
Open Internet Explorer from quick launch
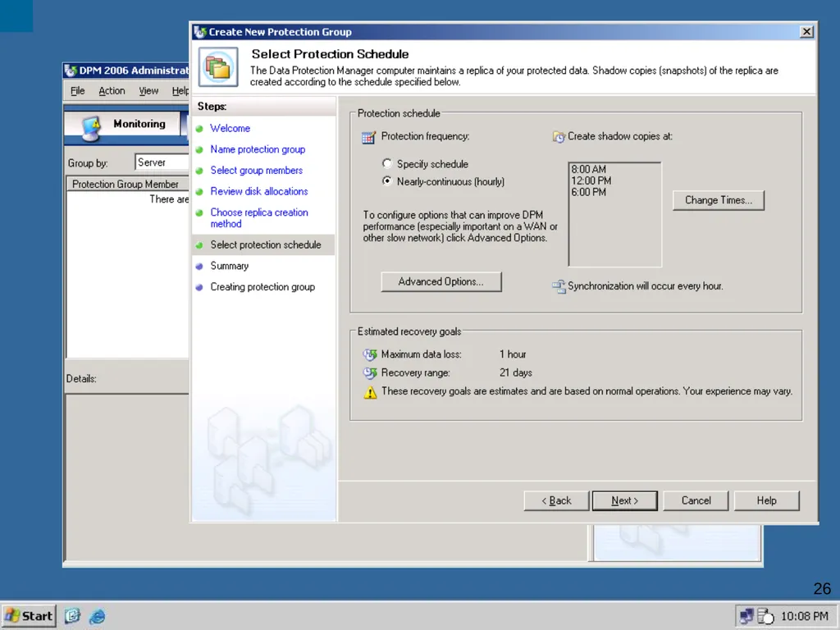pos(97,616)
